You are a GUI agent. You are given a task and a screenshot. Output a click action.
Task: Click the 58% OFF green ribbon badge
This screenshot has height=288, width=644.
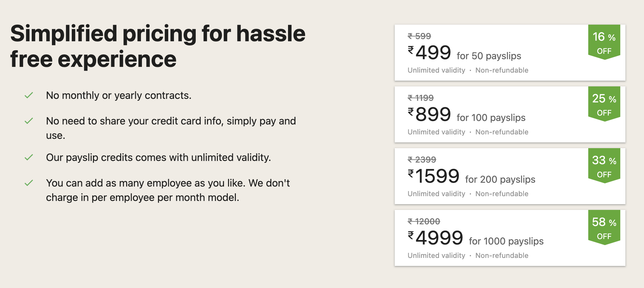click(x=604, y=227)
